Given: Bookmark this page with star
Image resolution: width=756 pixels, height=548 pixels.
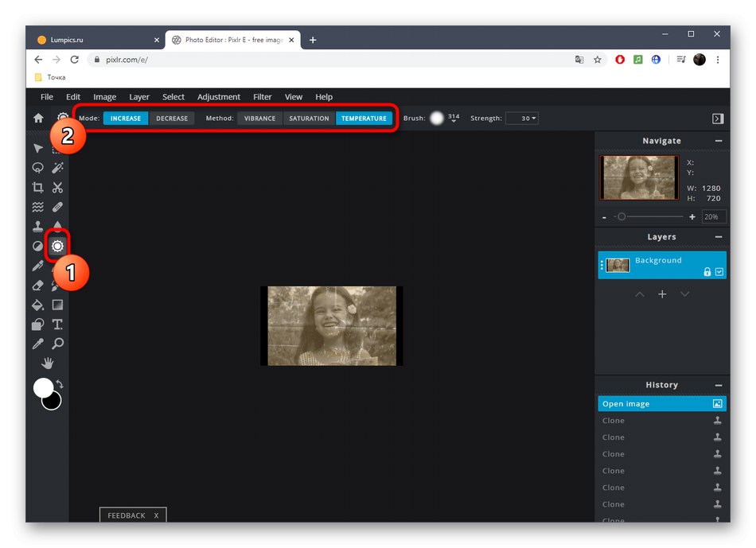Looking at the screenshot, I should [598, 60].
